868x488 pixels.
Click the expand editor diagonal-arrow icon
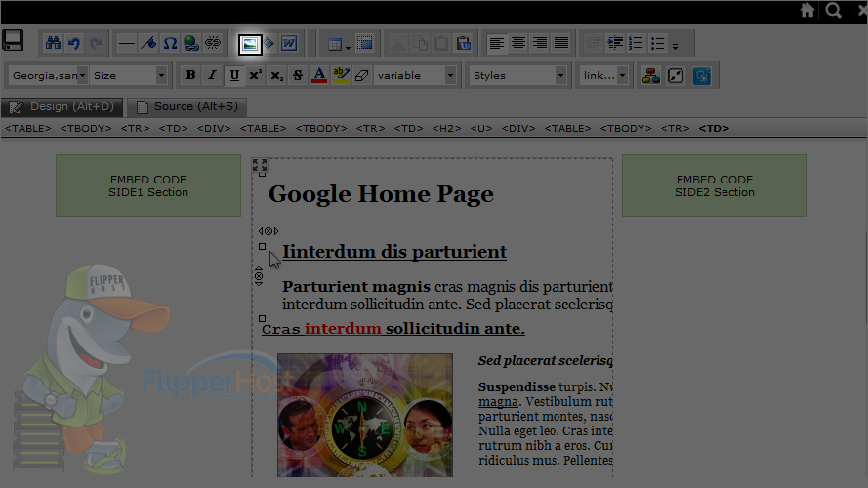[676, 75]
